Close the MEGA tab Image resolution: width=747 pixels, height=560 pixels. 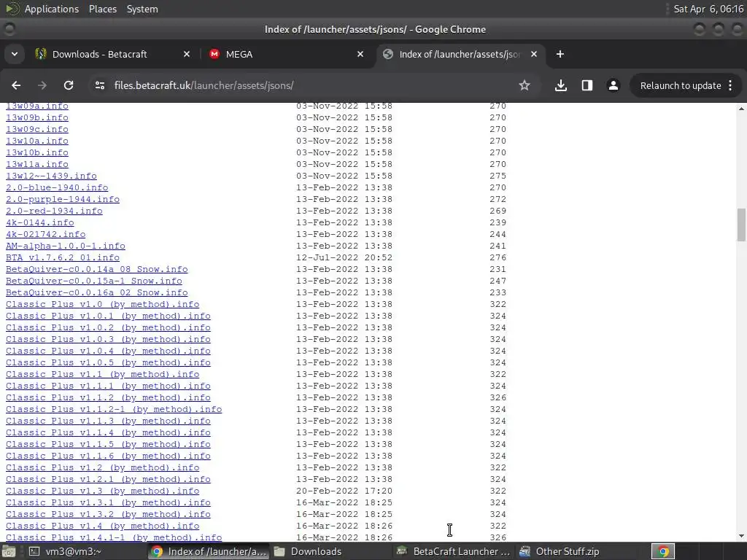(x=360, y=54)
